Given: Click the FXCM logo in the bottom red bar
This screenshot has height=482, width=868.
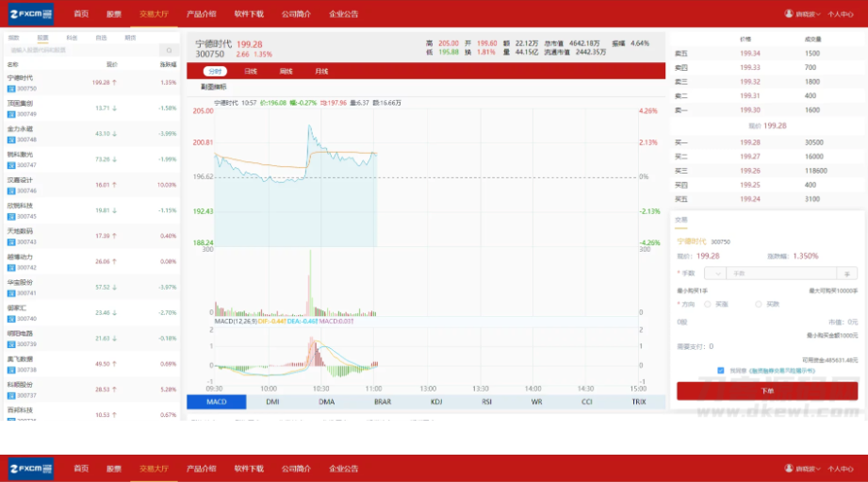Looking at the screenshot, I should tap(31, 469).
